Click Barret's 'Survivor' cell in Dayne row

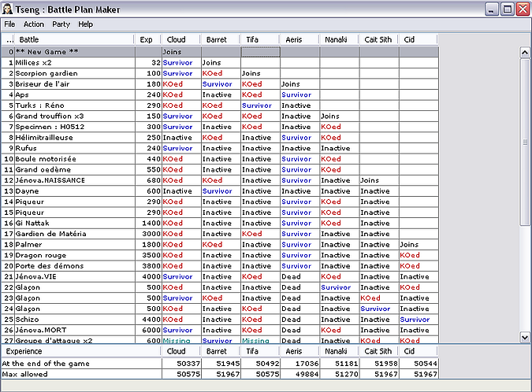coord(221,191)
